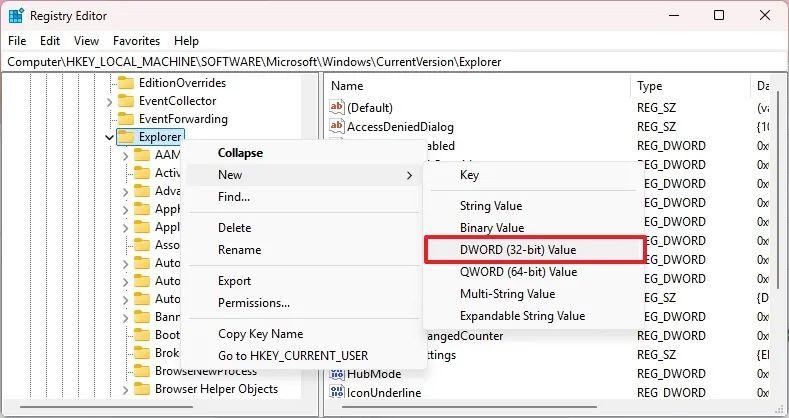This screenshot has width=789, height=418.
Task: Expand the EventCollector key
Action: click(109, 101)
